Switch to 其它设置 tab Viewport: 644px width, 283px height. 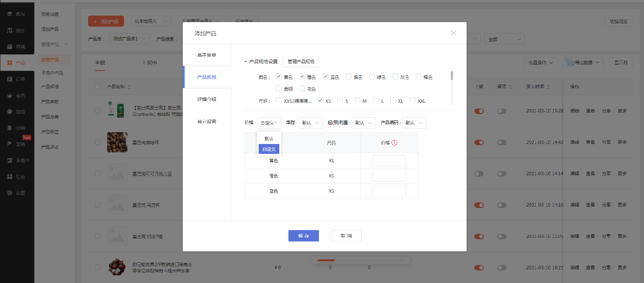(207, 122)
